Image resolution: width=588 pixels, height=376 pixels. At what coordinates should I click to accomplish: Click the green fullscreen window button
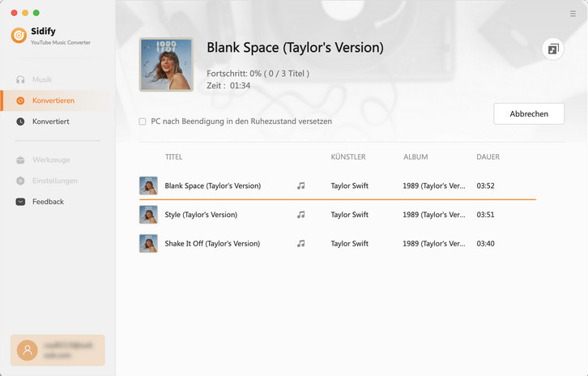pos(36,13)
